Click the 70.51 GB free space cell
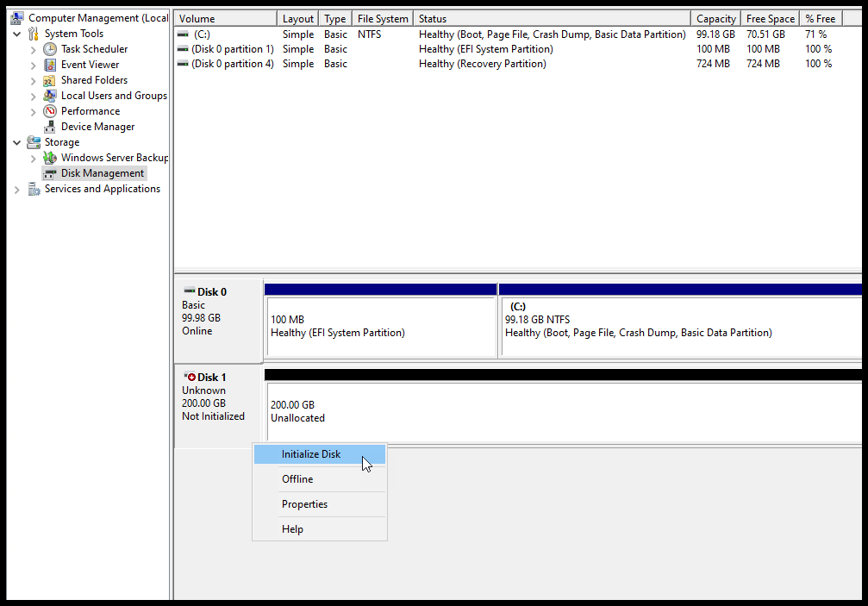 click(765, 34)
